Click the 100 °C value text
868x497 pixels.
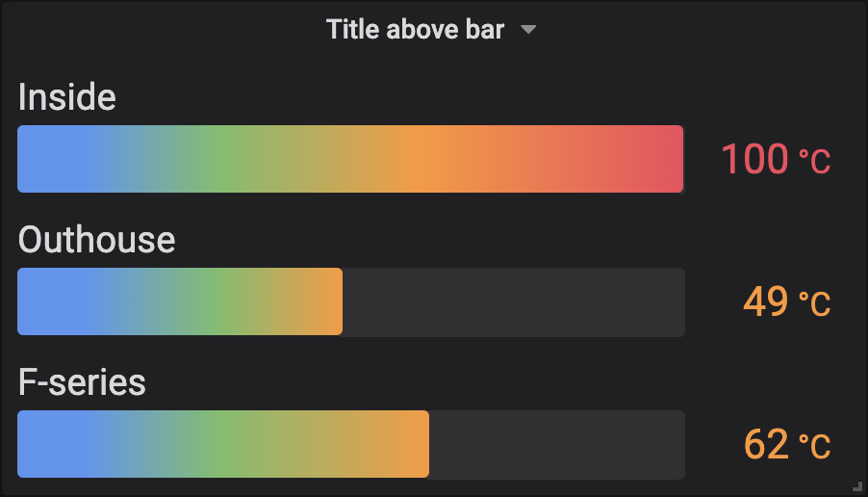pos(776,160)
